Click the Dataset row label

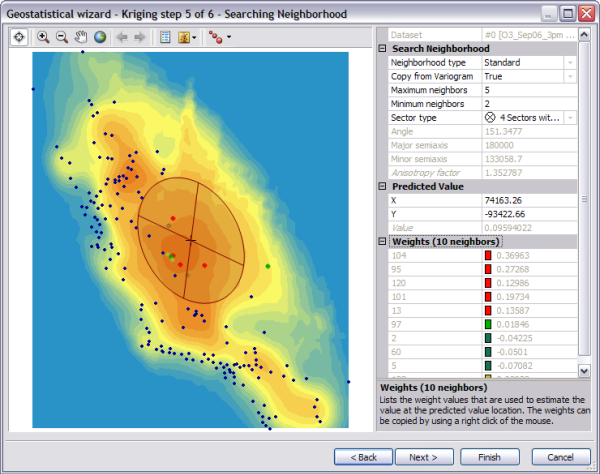(406, 35)
